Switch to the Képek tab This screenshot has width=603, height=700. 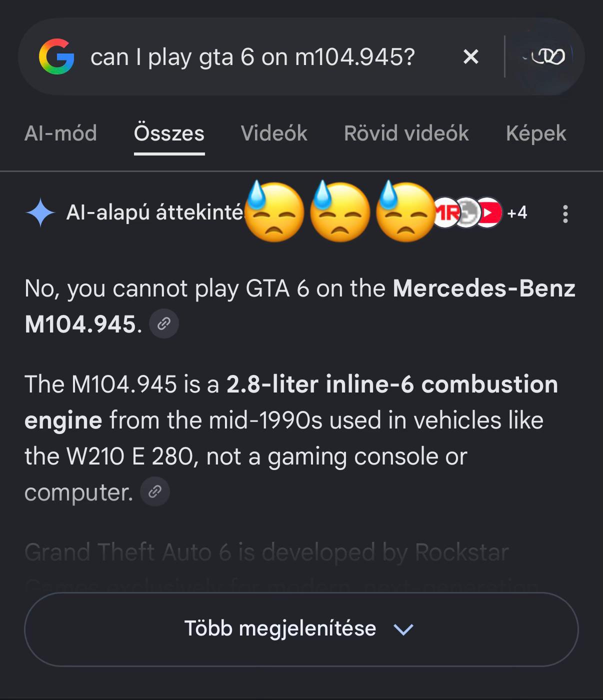(x=536, y=133)
